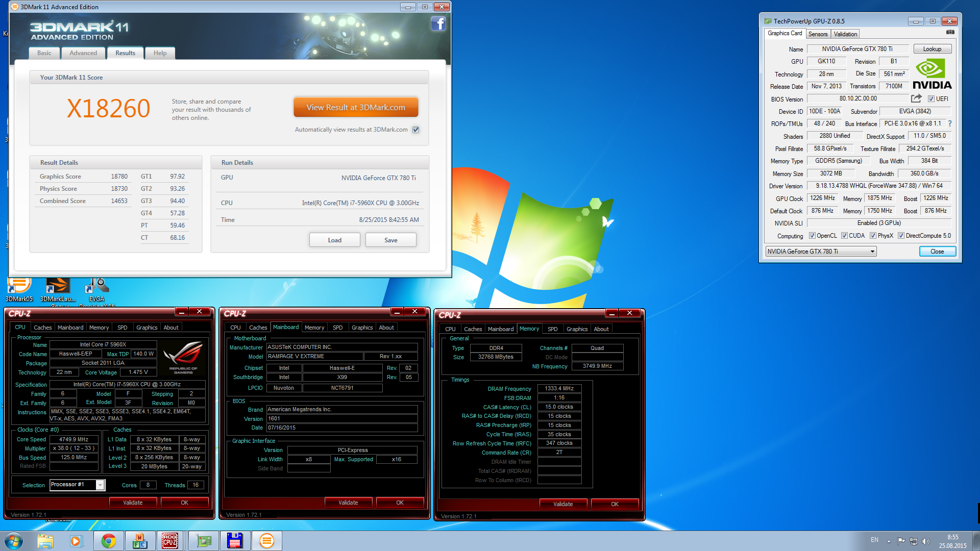Click Load button in Run Details
The image size is (980, 551).
(x=335, y=240)
